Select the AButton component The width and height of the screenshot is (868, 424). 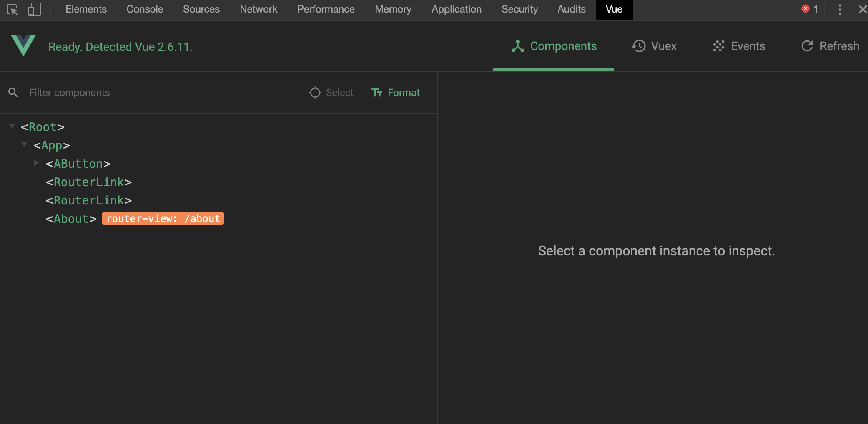(x=78, y=164)
